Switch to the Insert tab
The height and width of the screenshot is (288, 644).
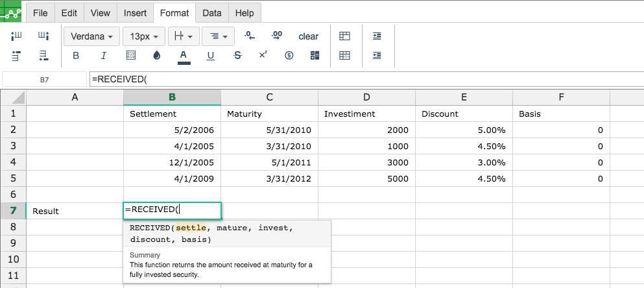pyautogui.click(x=135, y=13)
